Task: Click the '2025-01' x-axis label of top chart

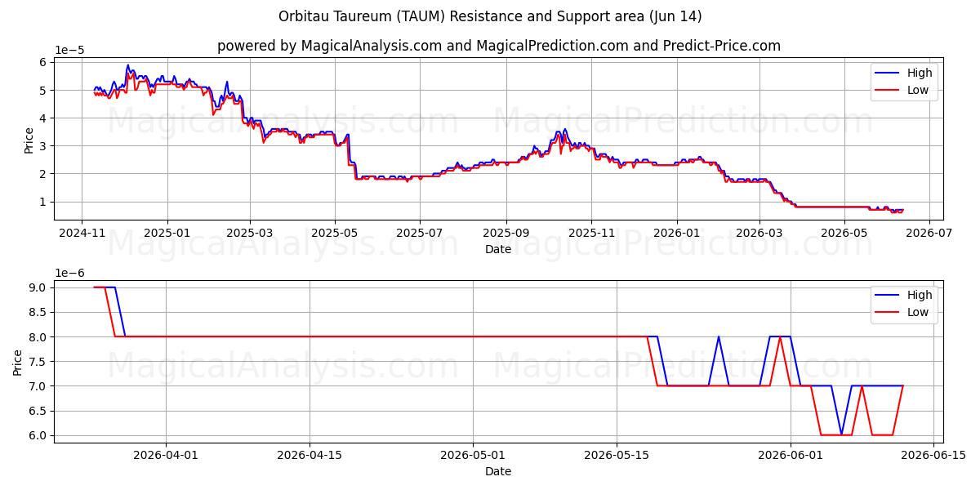Action: (x=167, y=233)
